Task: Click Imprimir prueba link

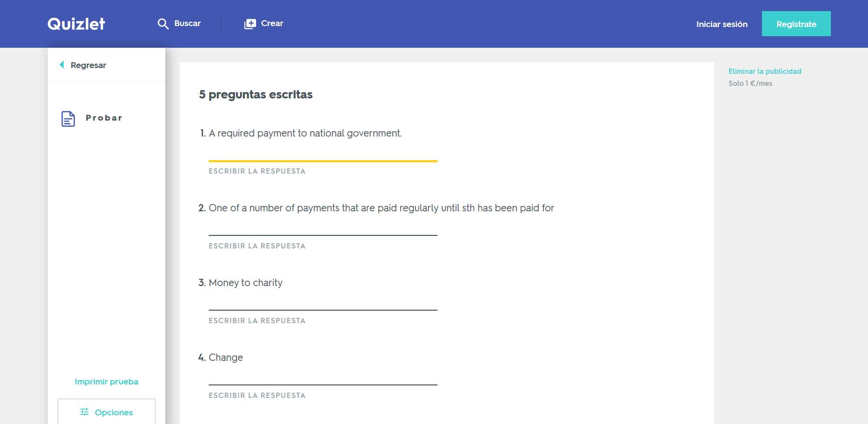Action: [x=107, y=382]
